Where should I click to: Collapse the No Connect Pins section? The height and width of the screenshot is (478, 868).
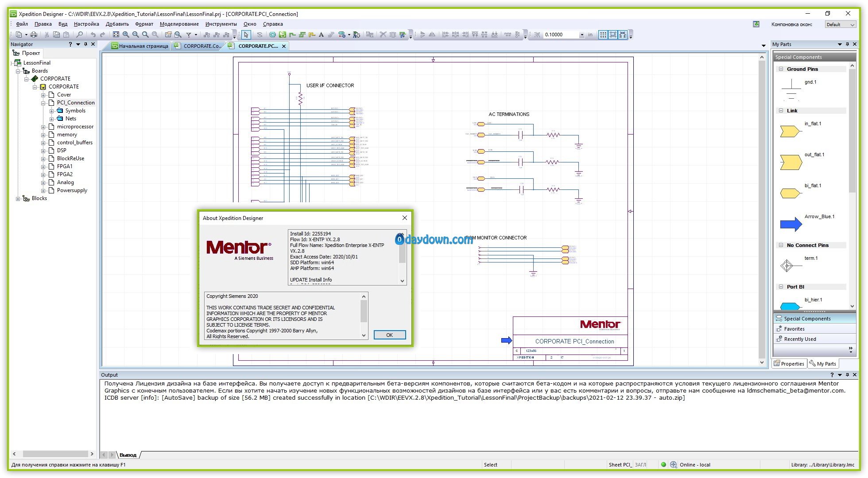click(x=781, y=245)
